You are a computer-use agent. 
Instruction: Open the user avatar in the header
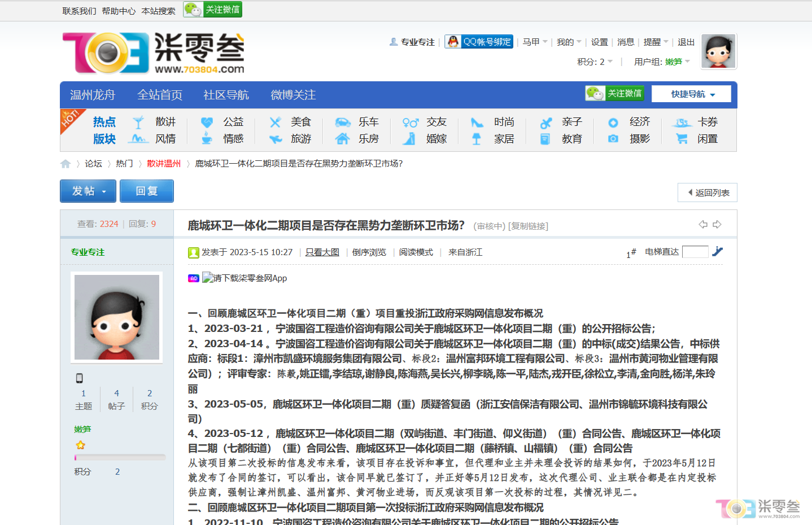(x=718, y=51)
